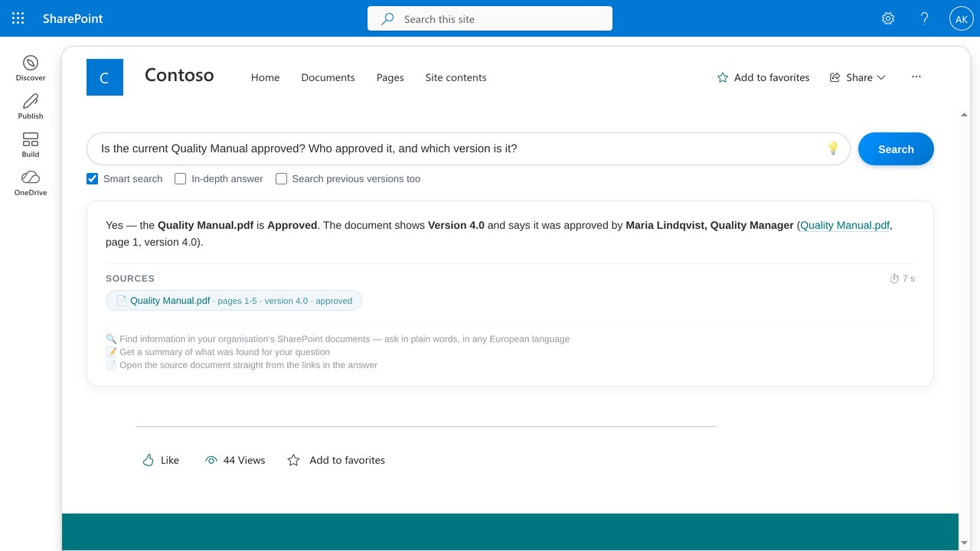Viewport: 980px width, 551px height.
Task: Click the SOURCES heading
Action: (130, 279)
